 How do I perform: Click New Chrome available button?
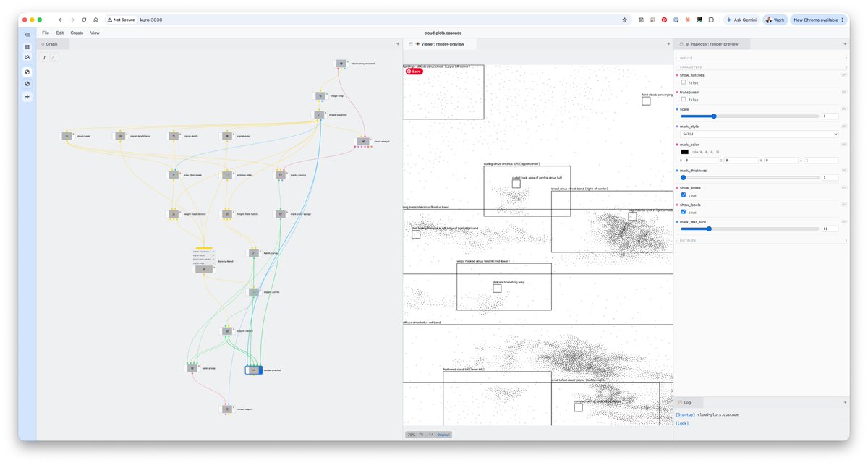tap(818, 20)
